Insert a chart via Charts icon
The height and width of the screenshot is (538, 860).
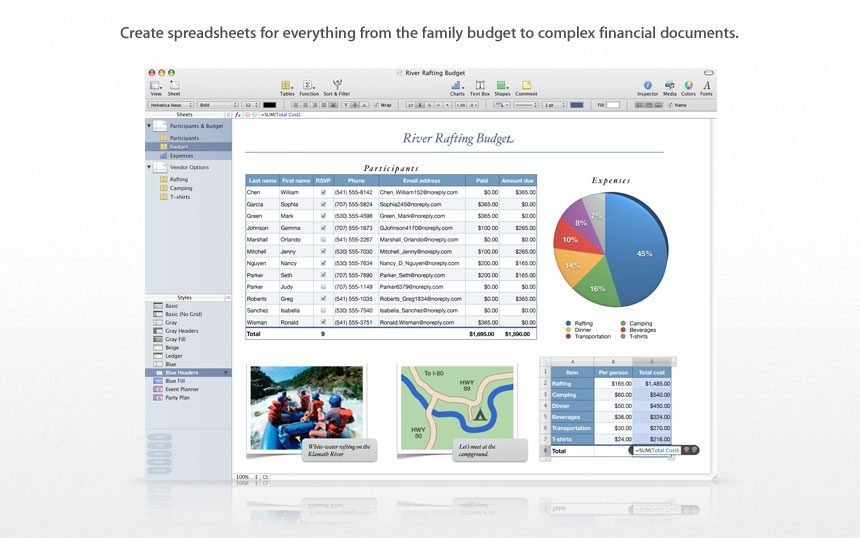tap(457, 88)
